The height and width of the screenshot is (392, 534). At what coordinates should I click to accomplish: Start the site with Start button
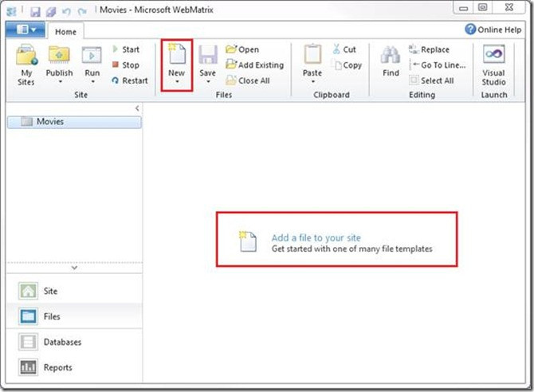pos(126,49)
